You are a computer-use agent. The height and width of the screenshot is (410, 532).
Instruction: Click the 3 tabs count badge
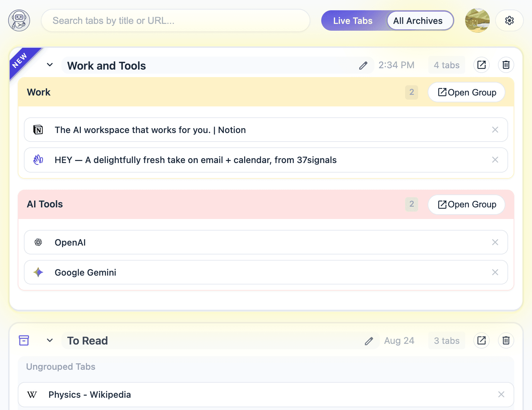tap(447, 340)
